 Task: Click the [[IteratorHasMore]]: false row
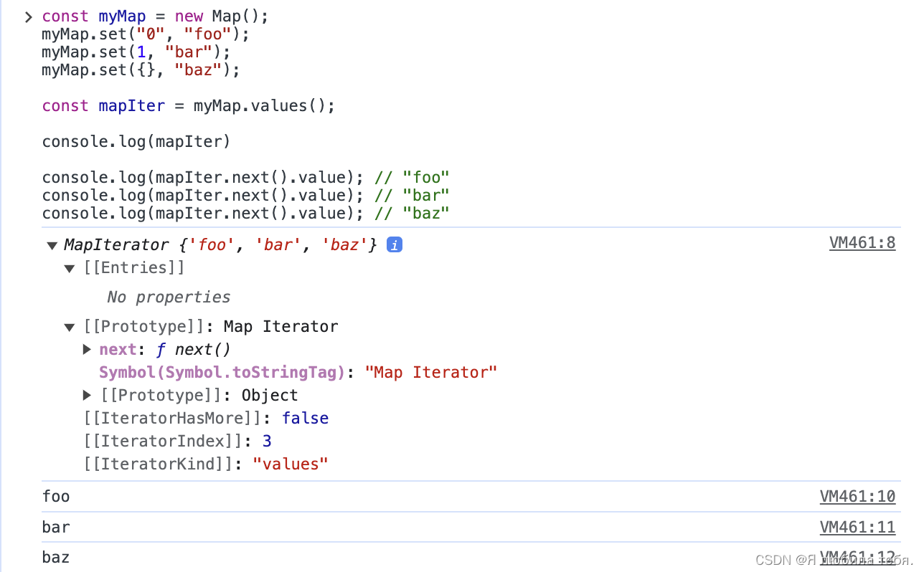click(207, 419)
